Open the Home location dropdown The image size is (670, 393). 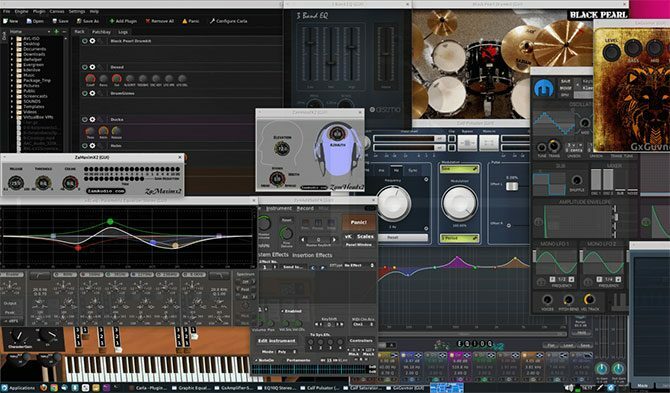click(x=29, y=32)
